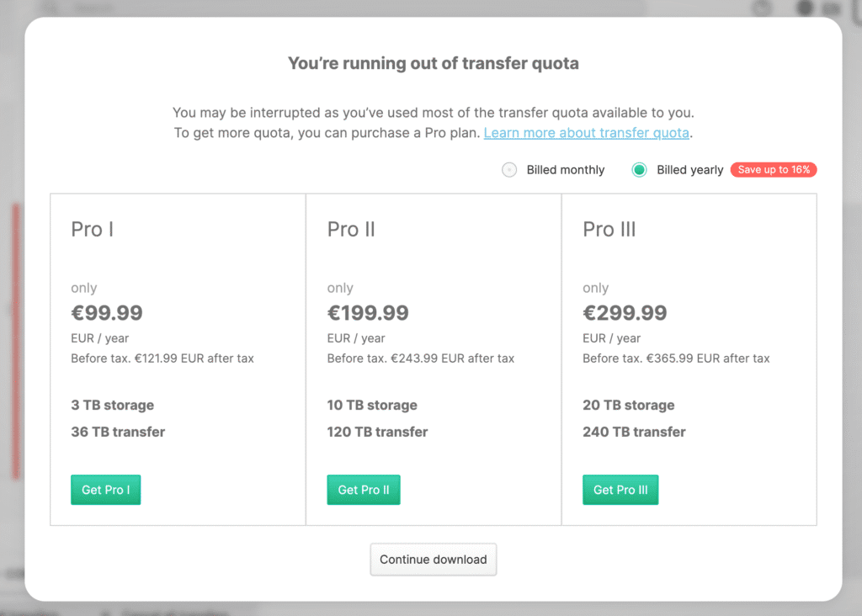Click the 3 TB storage text
Viewport: 862px width, 616px height.
[x=113, y=405]
